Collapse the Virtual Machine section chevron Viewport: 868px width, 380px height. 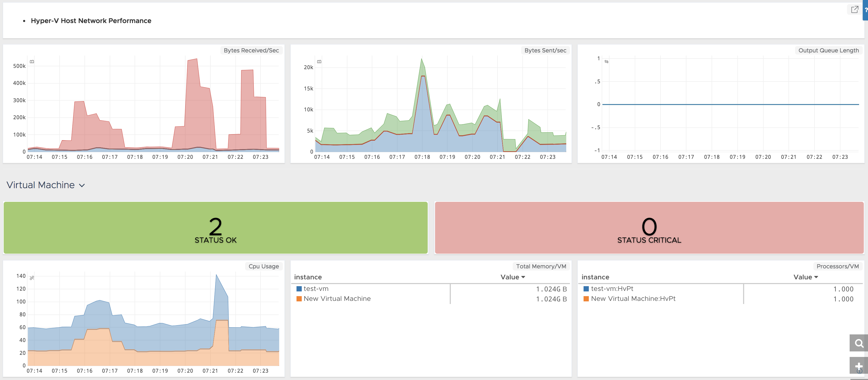[82, 186]
